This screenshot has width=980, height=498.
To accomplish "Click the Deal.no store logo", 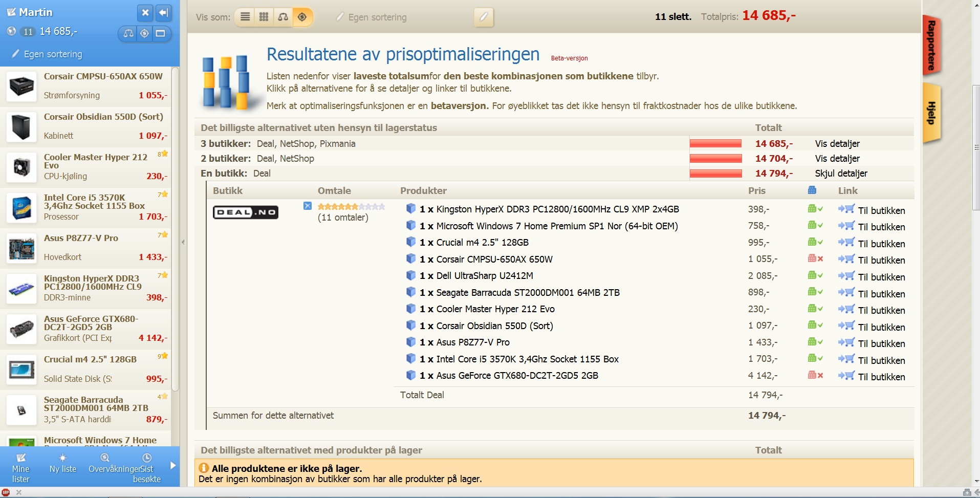I will [x=246, y=212].
